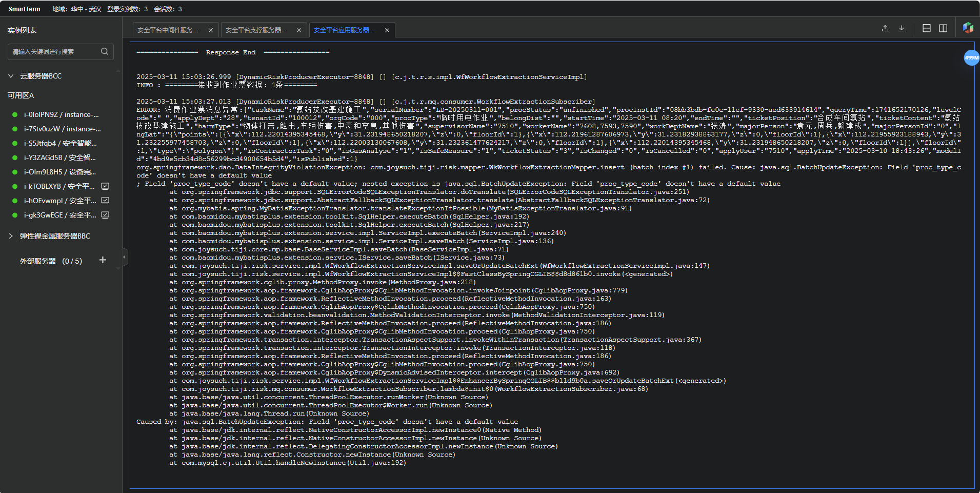Click the 499M memory indicator bubble
This screenshot has height=493, width=980.
[971, 57]
